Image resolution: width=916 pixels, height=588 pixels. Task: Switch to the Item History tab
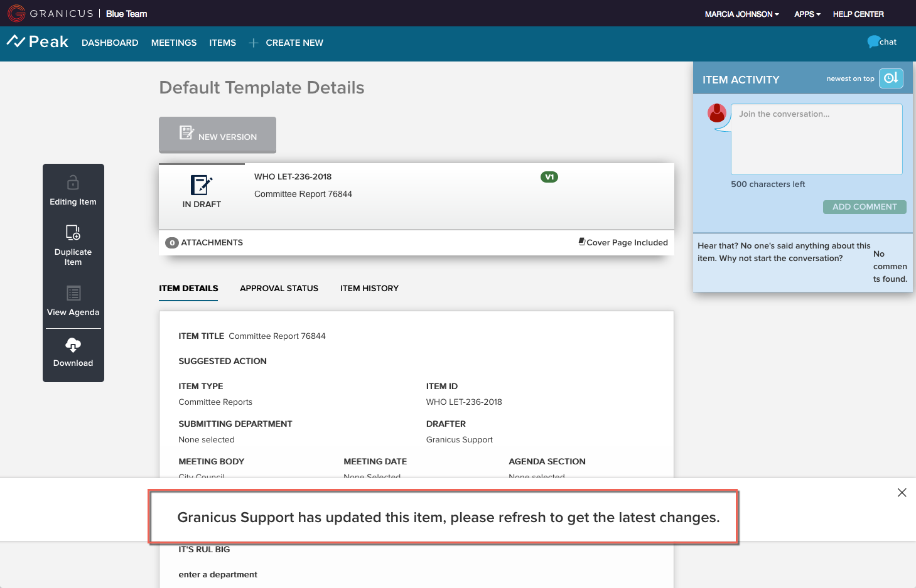point(369,289)
